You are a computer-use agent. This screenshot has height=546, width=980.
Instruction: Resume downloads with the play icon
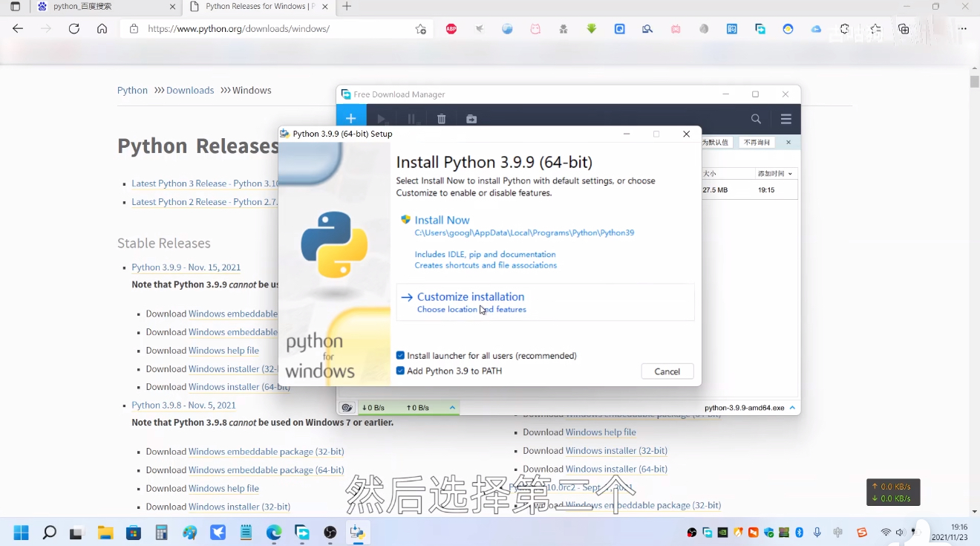point(381,118)
